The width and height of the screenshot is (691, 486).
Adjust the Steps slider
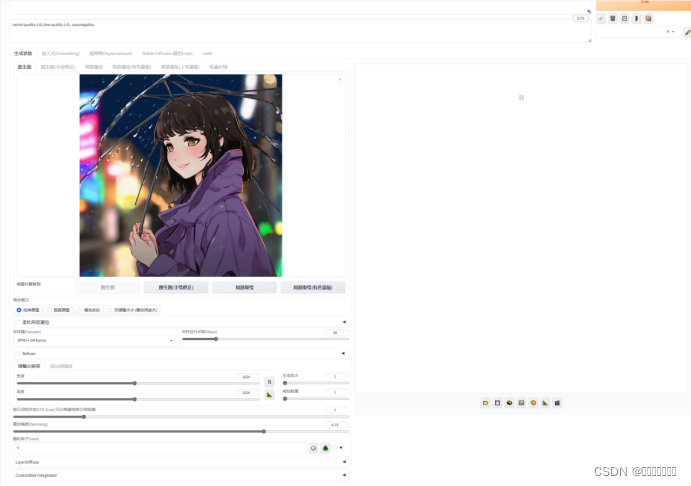pos(265,339)
